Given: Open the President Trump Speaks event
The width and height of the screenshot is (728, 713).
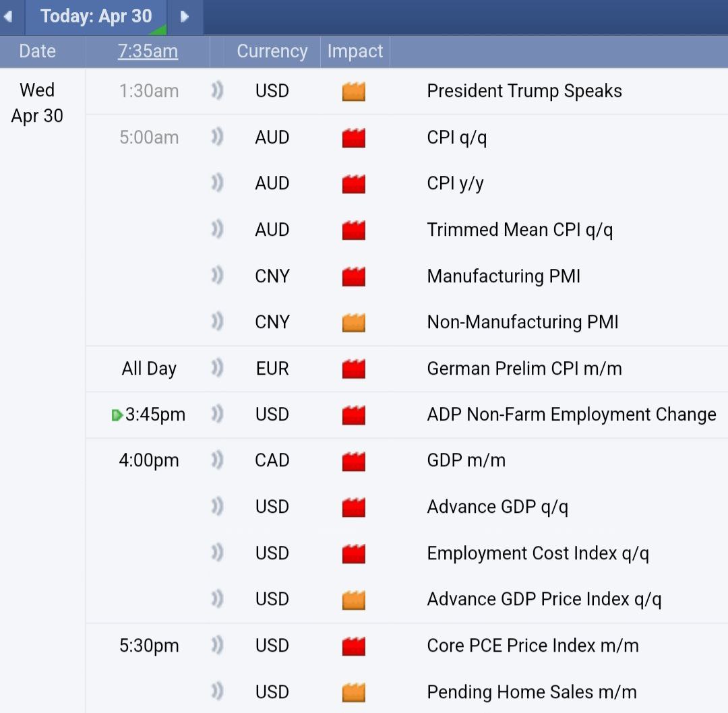Looking at the screenshot, I should [524, 90].
